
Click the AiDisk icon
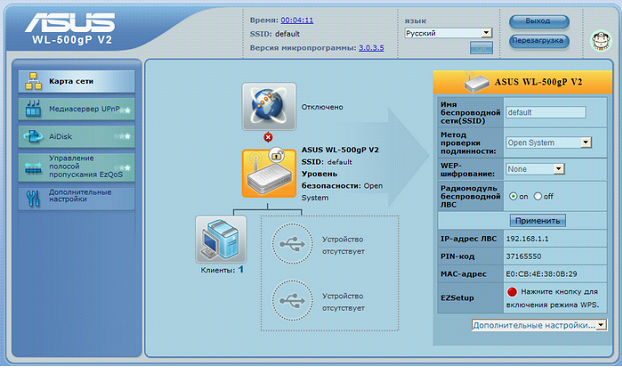pos(33,136)
